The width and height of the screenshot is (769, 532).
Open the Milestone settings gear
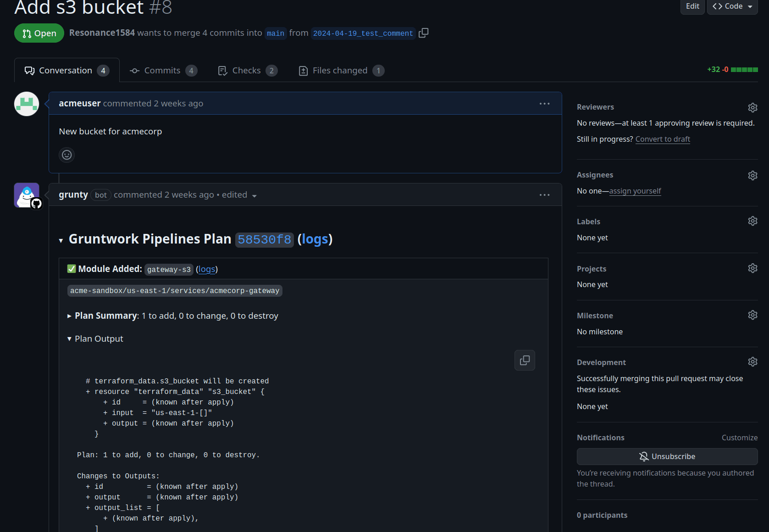pyautogui.click(x=752, y=315)
